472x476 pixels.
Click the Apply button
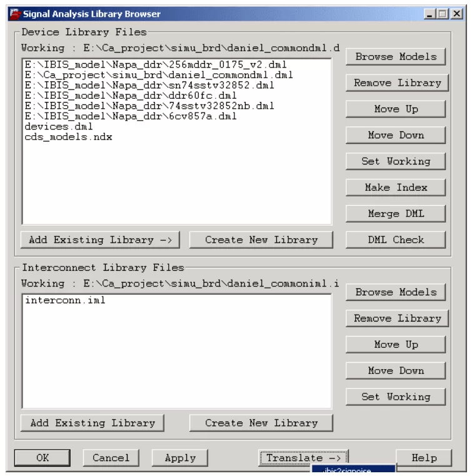(x=179, y=458)
